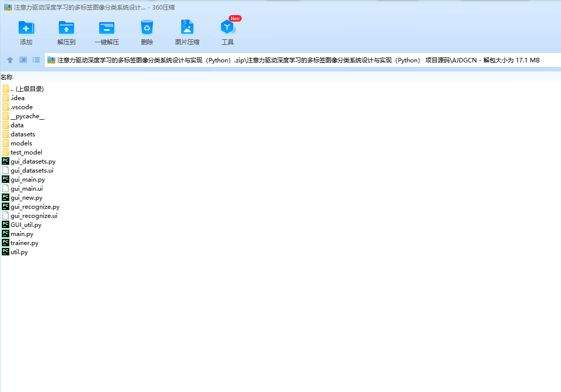Click the archive path address field
The image size is (561, 392).
pos(303,60)
